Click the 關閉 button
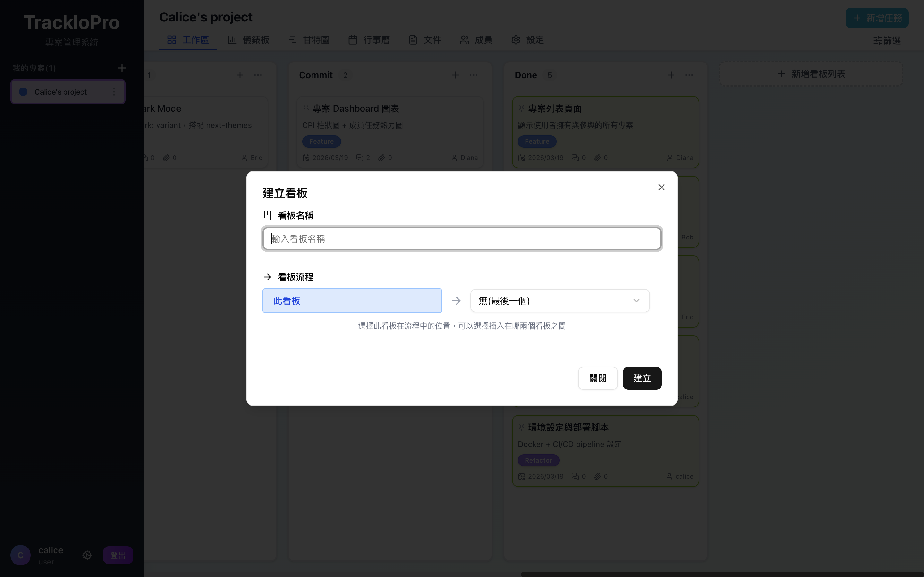924x577 pixels. point(597,378)
